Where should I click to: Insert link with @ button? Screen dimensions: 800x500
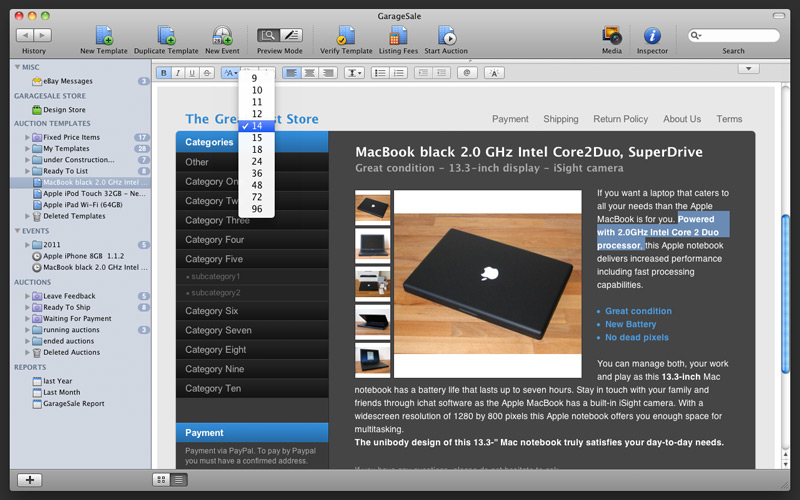[467, 73]
